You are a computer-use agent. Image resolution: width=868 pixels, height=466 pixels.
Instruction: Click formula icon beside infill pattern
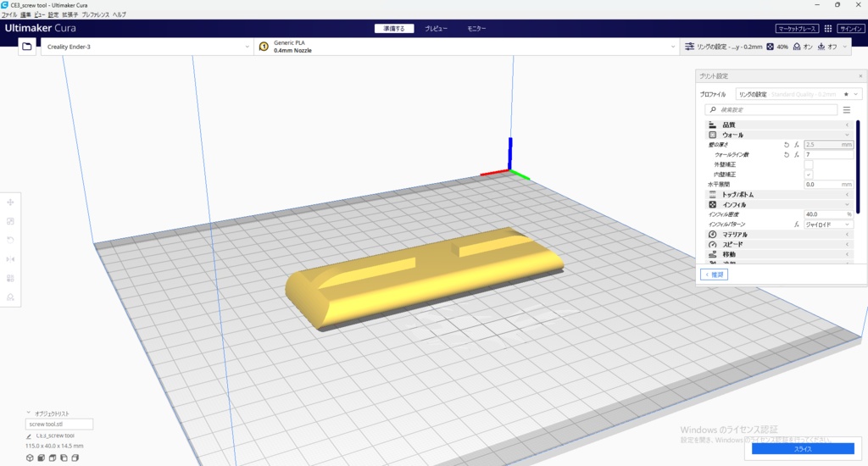click(x=797, y=225)
